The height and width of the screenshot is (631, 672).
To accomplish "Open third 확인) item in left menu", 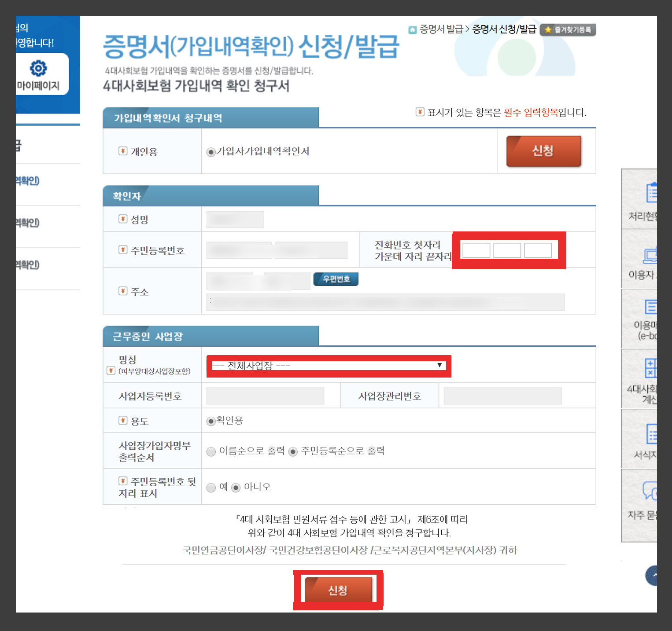I will (x=27, y=265).
